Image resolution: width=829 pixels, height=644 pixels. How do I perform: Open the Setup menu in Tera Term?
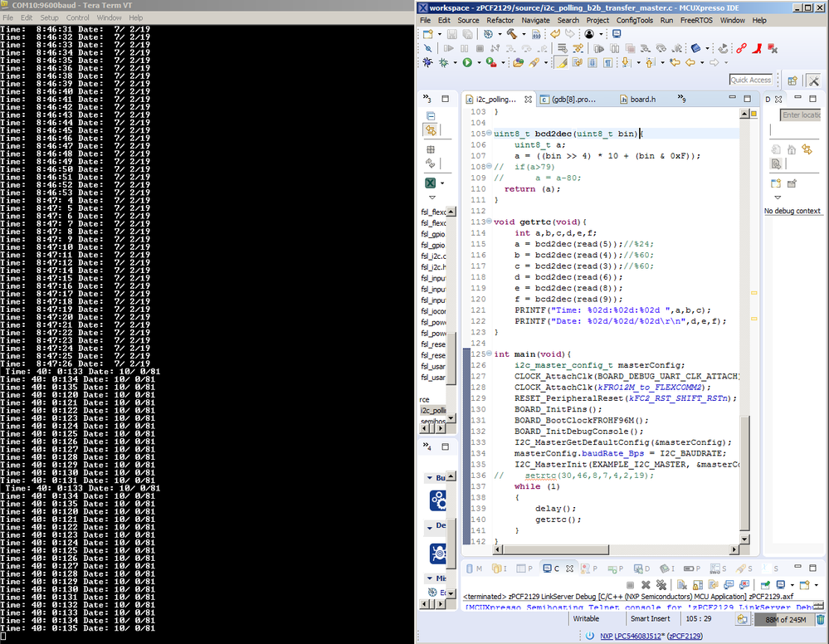click(49, 17)
